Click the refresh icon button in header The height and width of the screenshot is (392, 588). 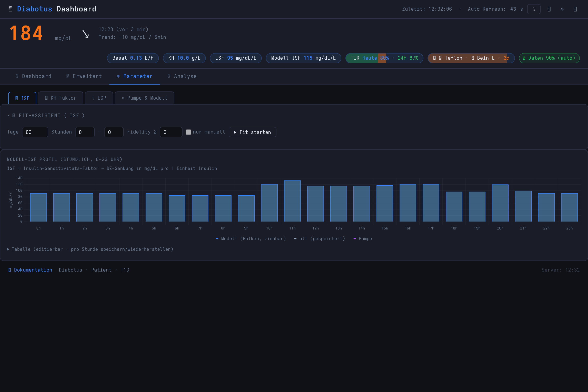(x=534, y=9)
